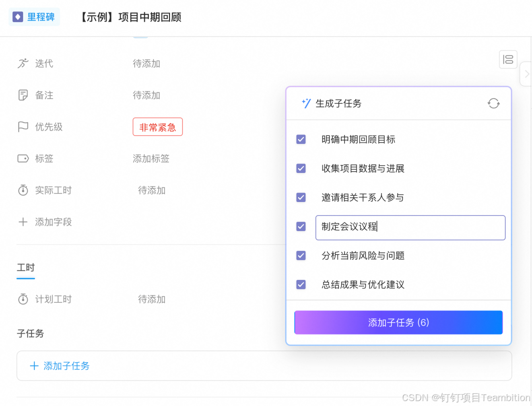Click the 优先级 field label

(49, 127)
